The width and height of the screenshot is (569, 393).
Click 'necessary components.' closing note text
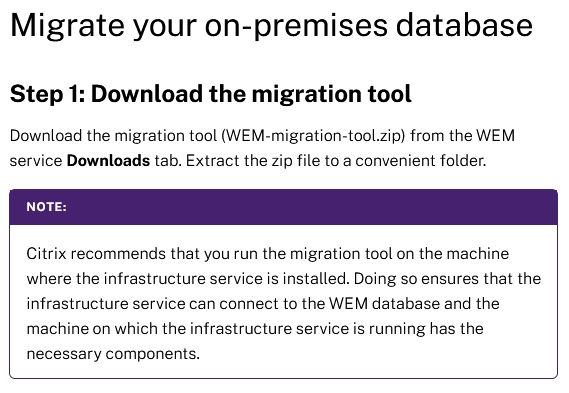tap(113, 354)
